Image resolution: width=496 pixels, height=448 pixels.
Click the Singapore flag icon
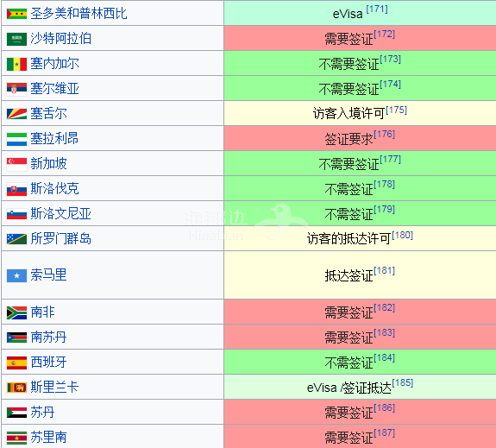tap(16, 164)
